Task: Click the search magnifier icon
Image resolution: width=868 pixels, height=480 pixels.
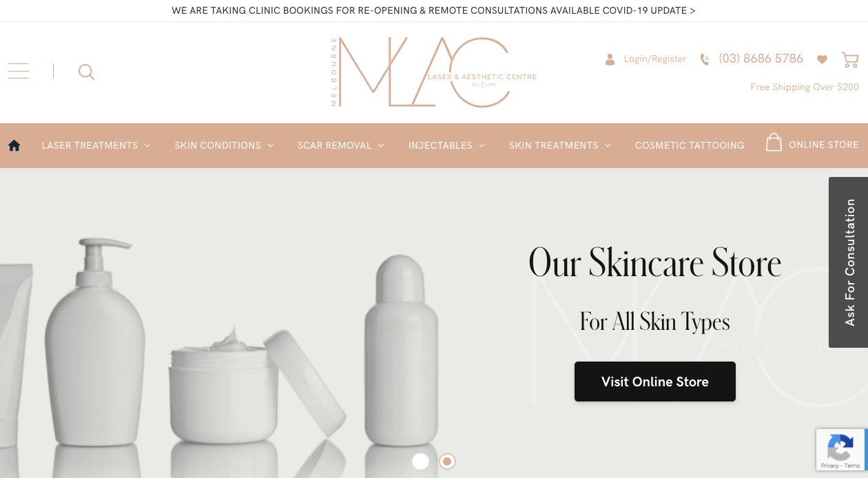Action: (x=86, y=72)
